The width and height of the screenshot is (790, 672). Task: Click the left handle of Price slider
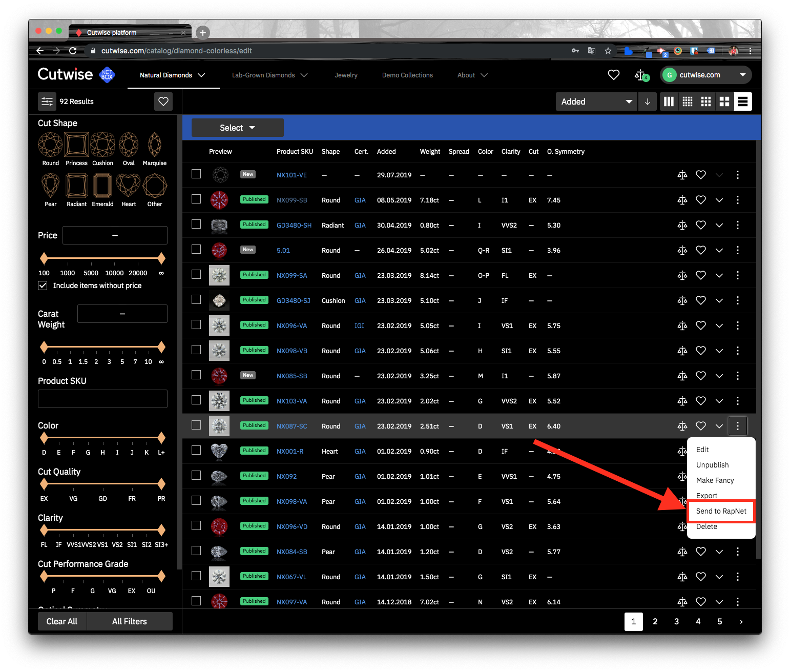pos(44,258)
